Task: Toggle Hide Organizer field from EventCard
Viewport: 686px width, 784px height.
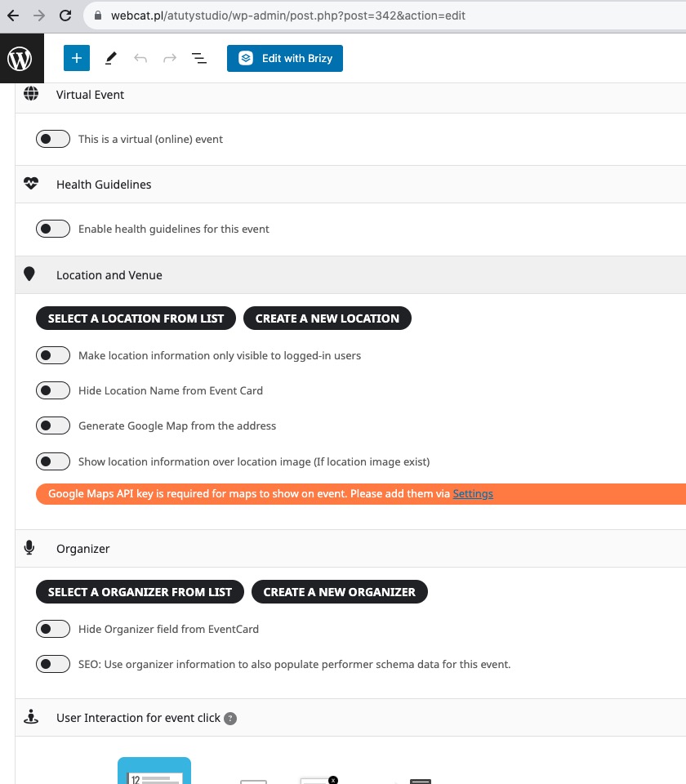Action: [x=53, y=629]
